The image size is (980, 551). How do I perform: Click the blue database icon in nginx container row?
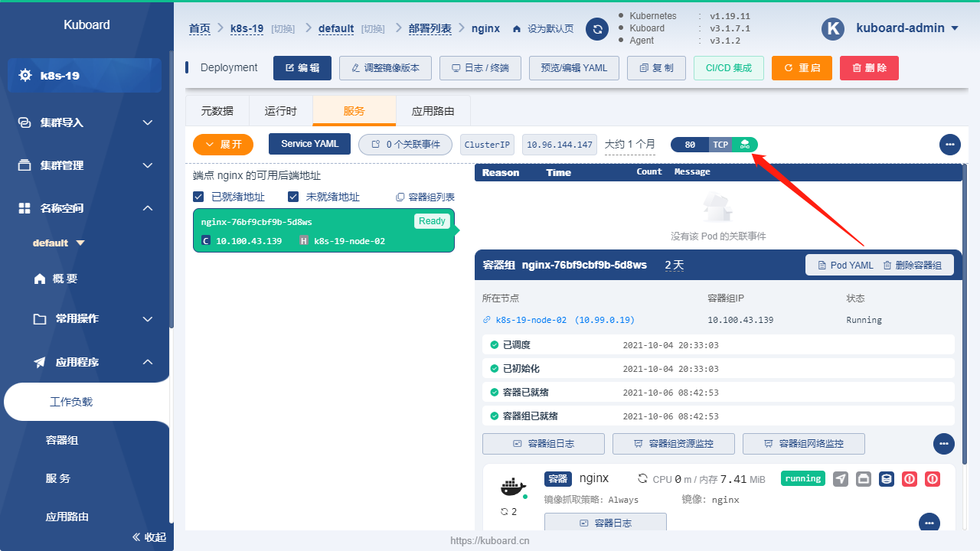pyautogui.click(x=887, y=479)
